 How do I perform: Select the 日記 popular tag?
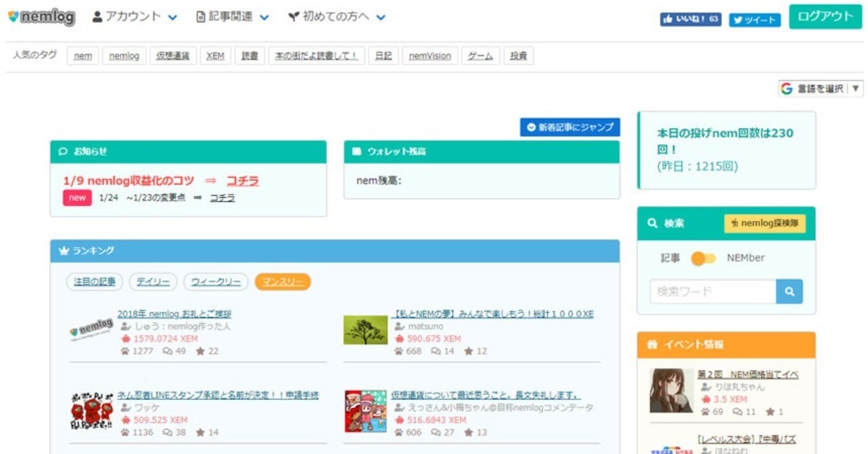click(384, 56)
